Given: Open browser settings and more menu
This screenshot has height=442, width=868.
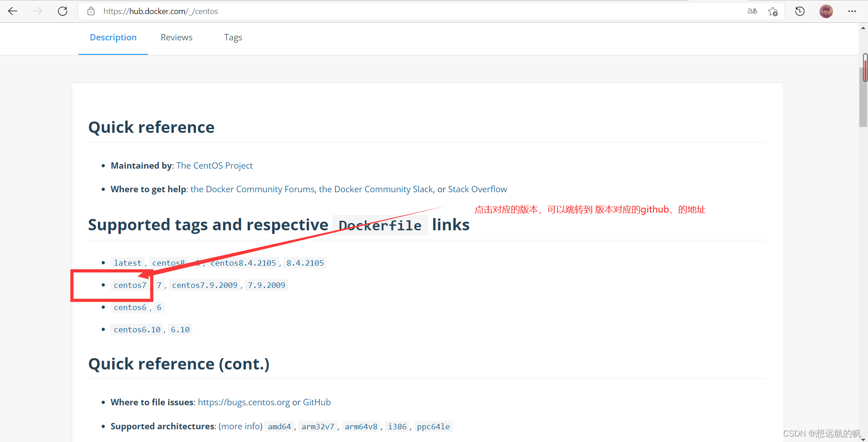Looking at the screenshot, I should (x=852, y=11).
